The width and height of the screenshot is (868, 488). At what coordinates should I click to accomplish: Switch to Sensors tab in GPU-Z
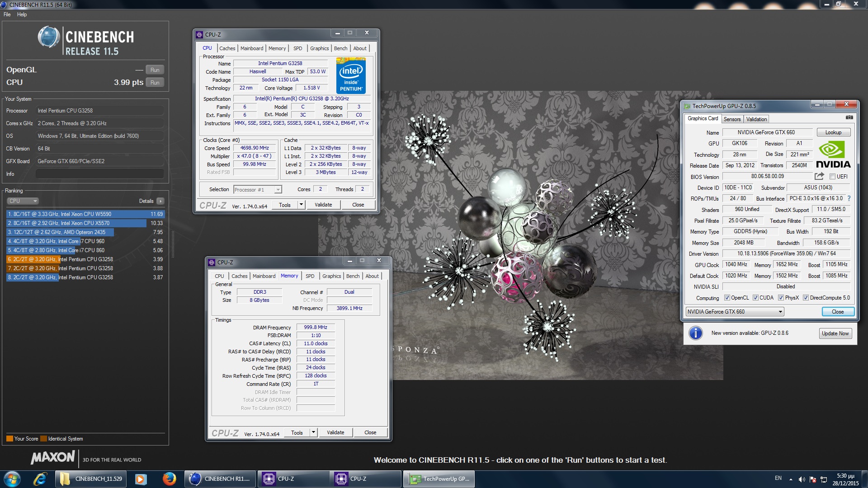732,119
